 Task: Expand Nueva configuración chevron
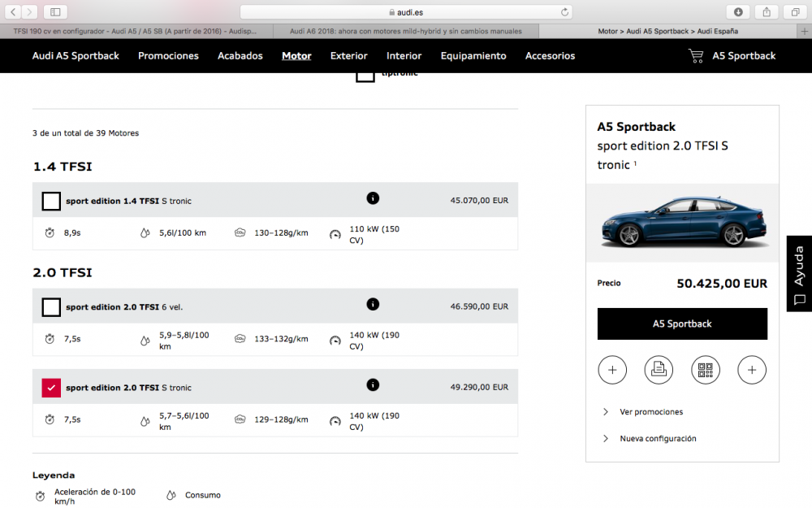click(606, 439)
